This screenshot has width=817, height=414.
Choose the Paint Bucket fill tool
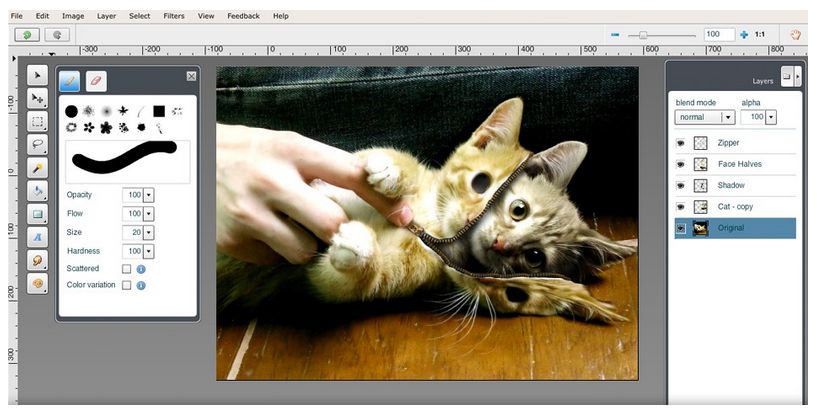click(38, 190)
